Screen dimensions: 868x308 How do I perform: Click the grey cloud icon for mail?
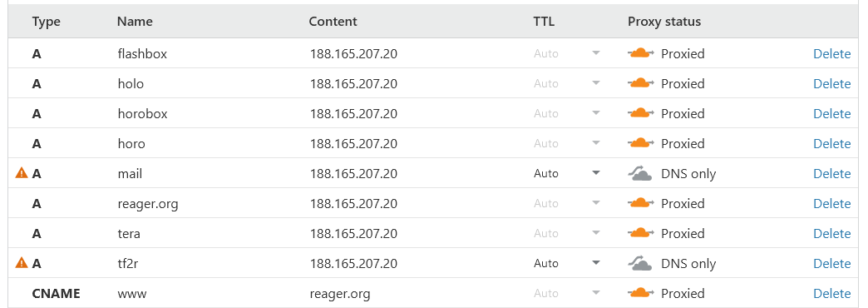click(x=640, y=174)
